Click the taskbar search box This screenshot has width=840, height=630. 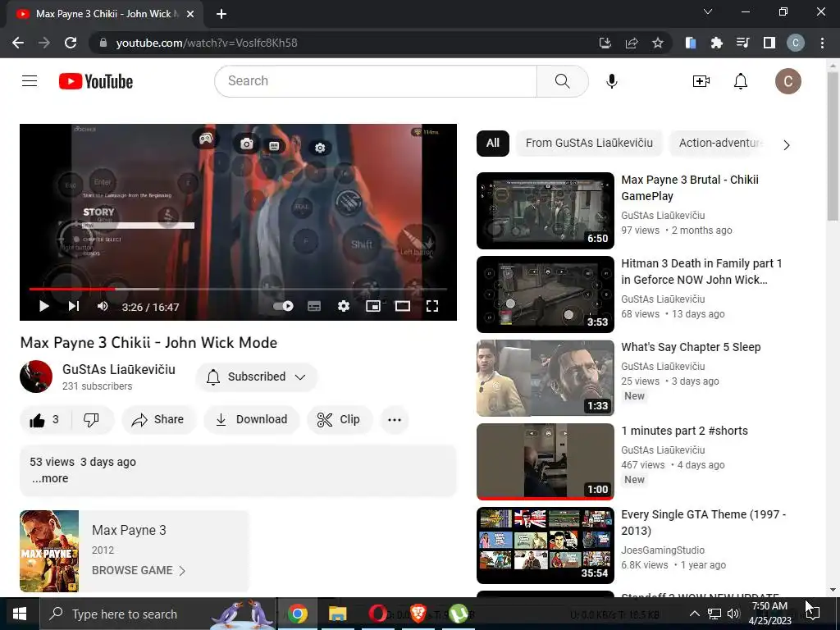158,614
